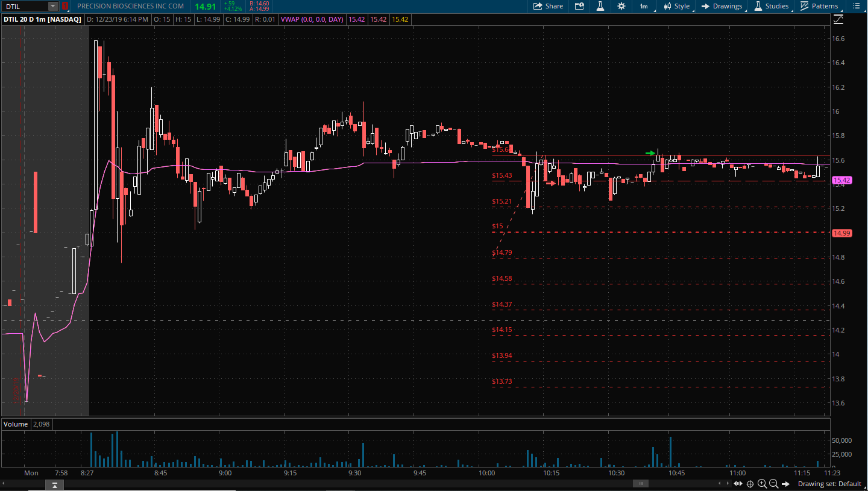Zoom out with the magnifier minus icon
This screenshot has width=868, height=491.
tap(773, 484)
